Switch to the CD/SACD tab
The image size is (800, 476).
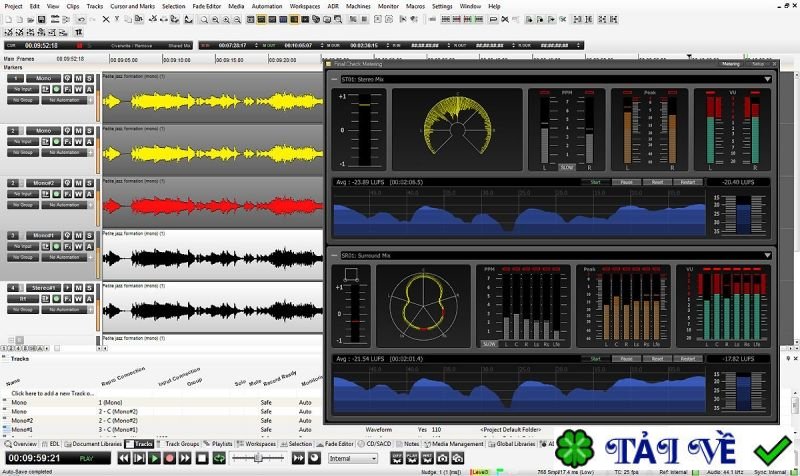[374, 444]
